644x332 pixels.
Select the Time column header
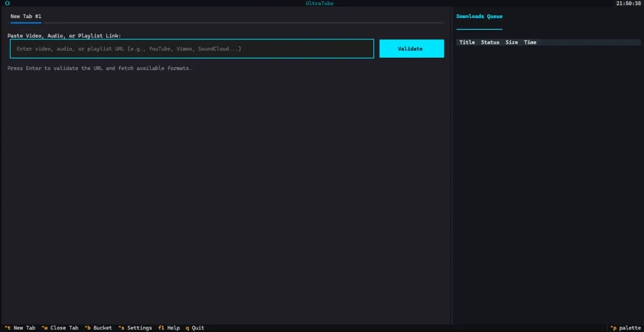(530, 42)
